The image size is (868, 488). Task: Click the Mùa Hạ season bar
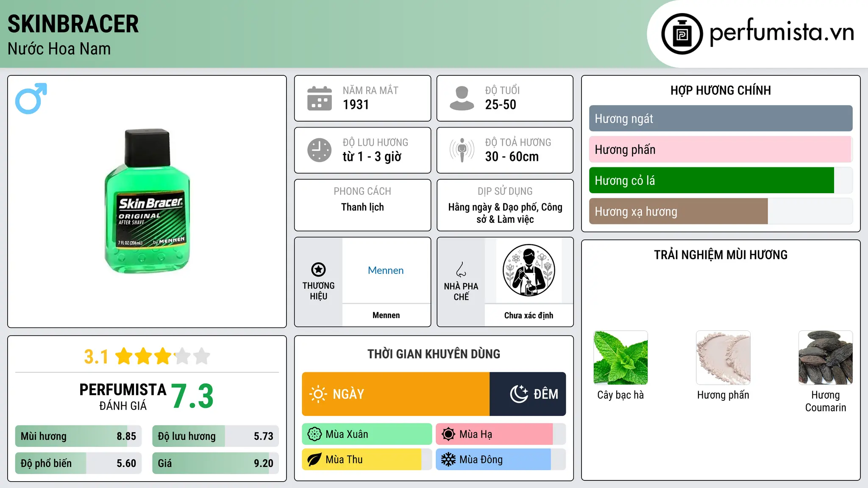(501, 434)
